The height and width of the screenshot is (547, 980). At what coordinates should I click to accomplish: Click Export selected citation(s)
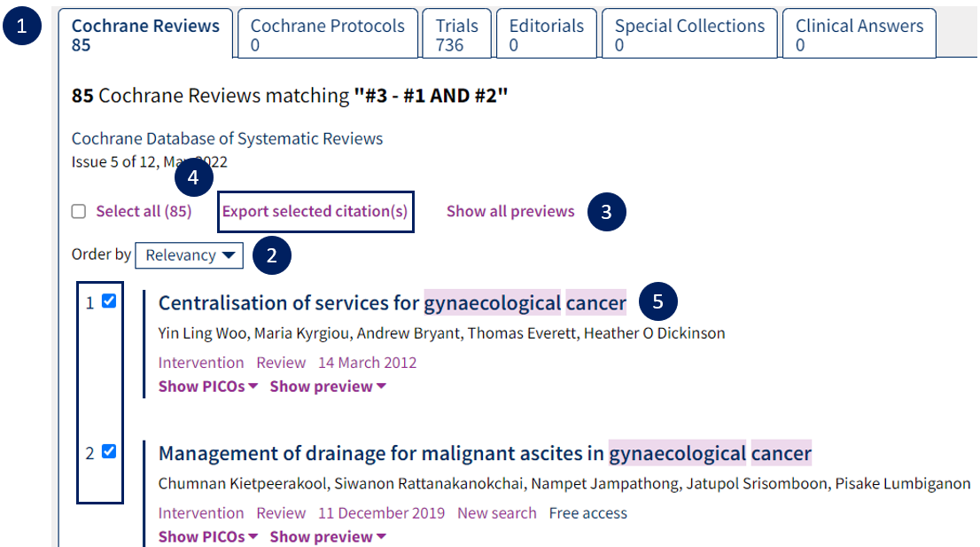click(315, 211)
